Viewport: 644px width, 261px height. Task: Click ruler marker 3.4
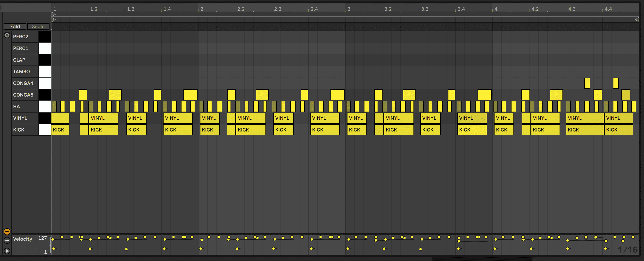click(x=461, y=9)
